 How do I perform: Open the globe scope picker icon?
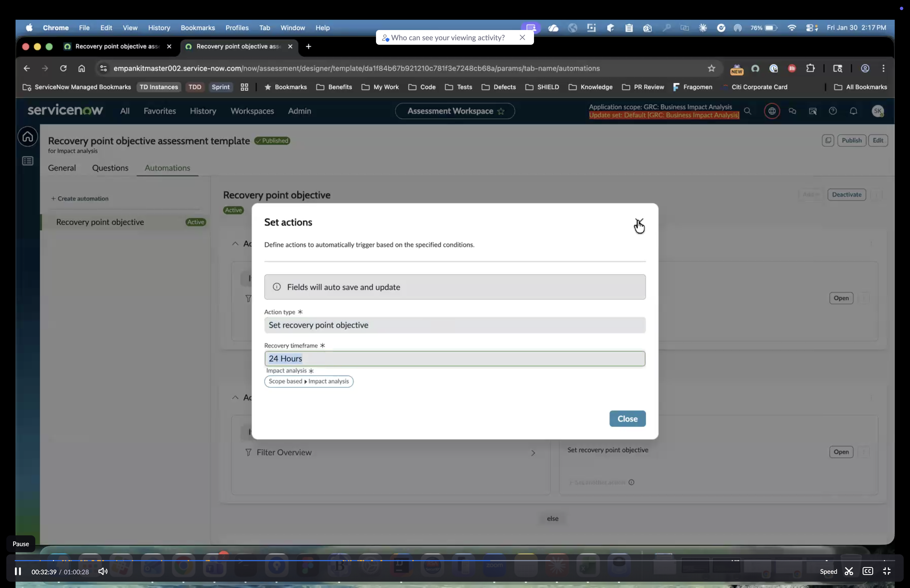point(771,111)
